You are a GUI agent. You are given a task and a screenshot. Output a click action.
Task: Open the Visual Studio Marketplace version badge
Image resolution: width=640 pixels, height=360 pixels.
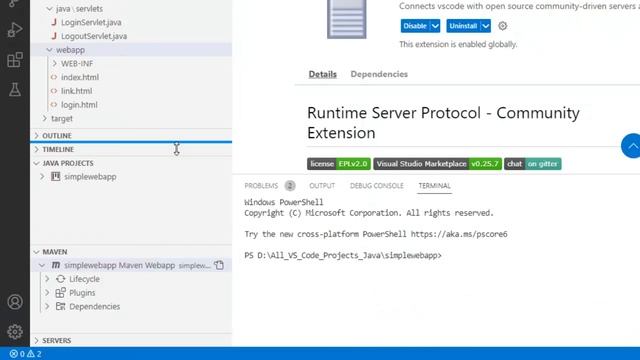[438, 164]
